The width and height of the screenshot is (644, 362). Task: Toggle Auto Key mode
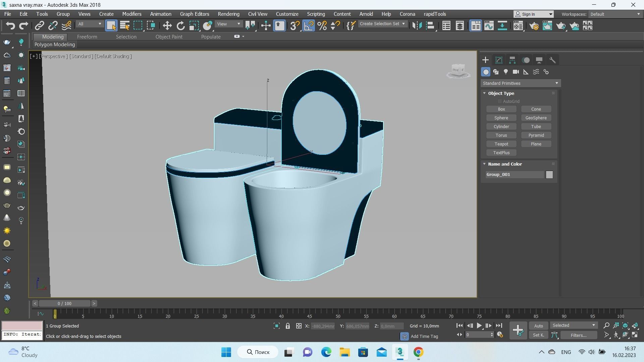point(538,326)
